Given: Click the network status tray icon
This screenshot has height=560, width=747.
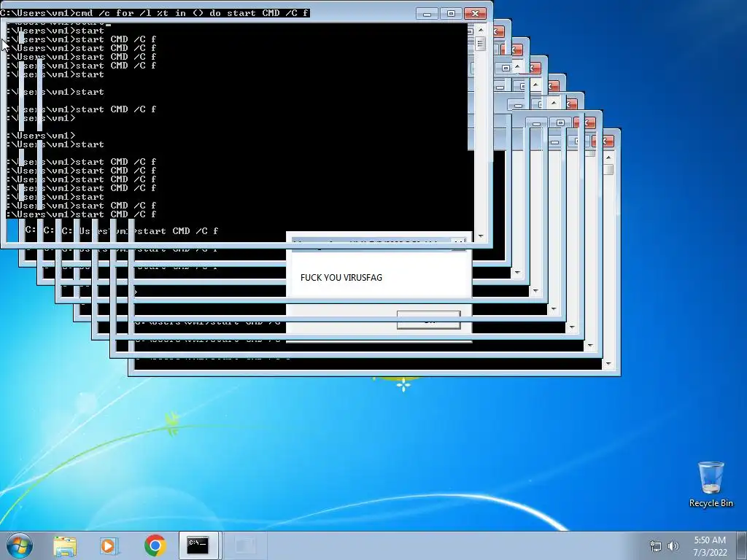Looking at the screenshot, I should point(656,546).
